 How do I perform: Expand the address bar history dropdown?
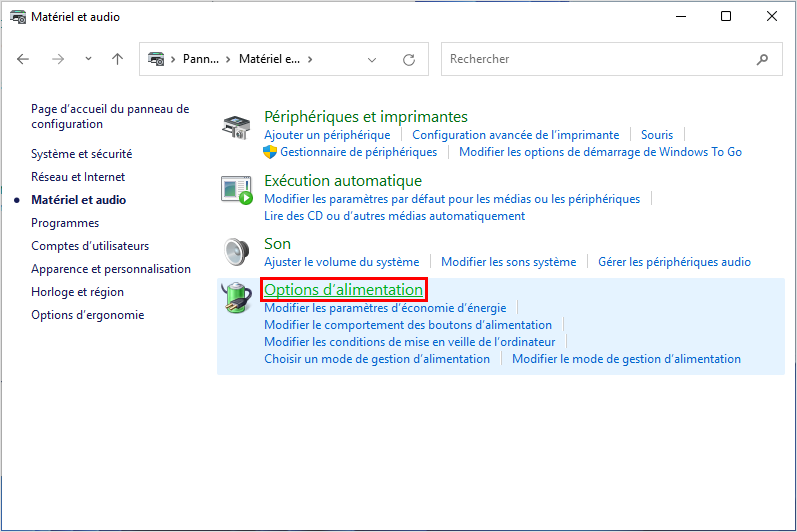click(372, 59)
